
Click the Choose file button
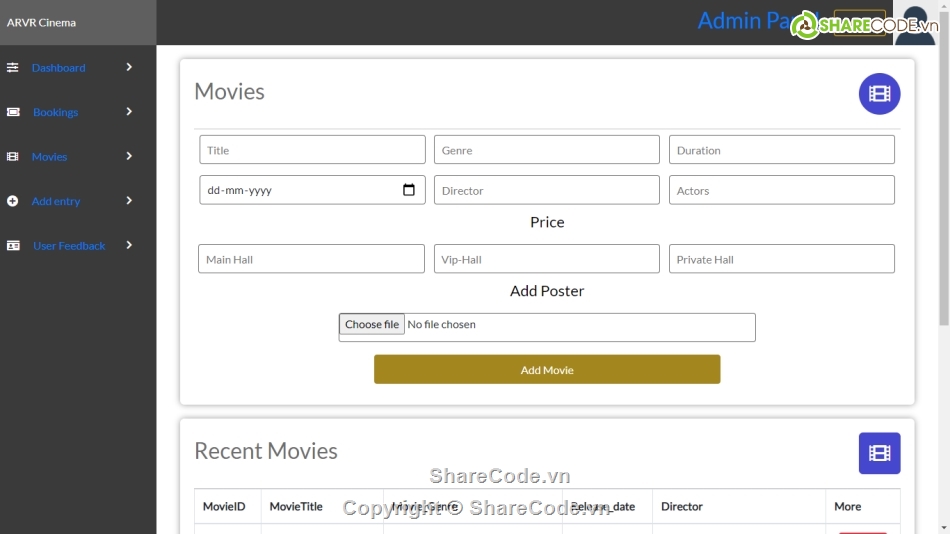(x=372, y=324)
